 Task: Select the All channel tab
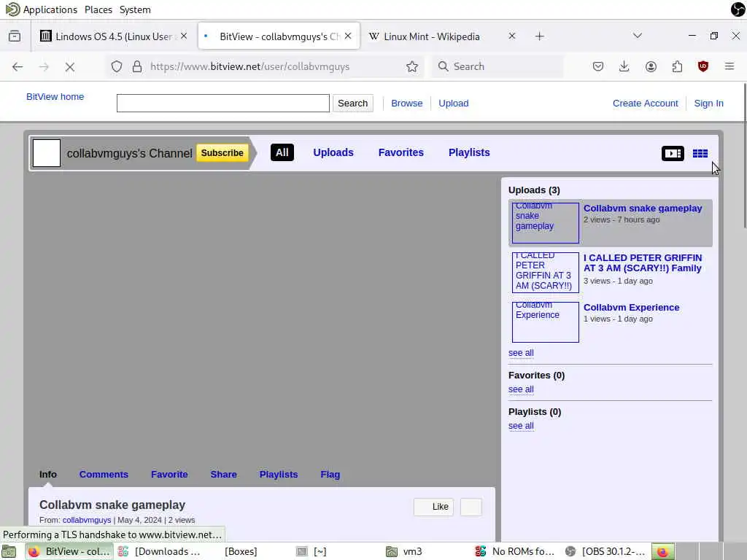[282, 152]
